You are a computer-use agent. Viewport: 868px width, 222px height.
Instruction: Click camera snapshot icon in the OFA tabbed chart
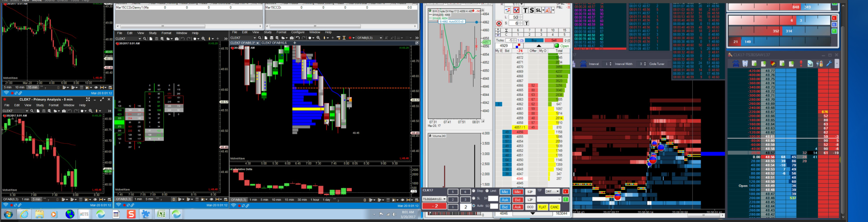[292, 38]
